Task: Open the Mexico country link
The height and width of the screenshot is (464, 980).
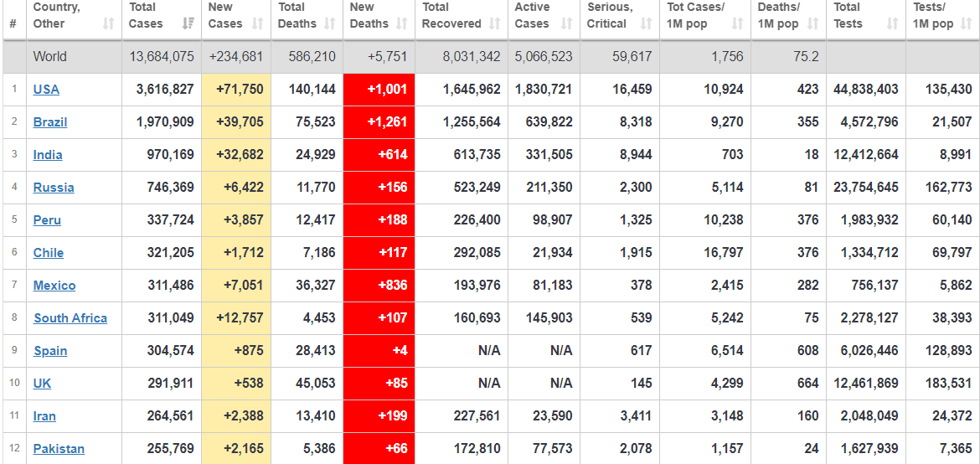Action: pyautogui.click(x=54, y=285)
